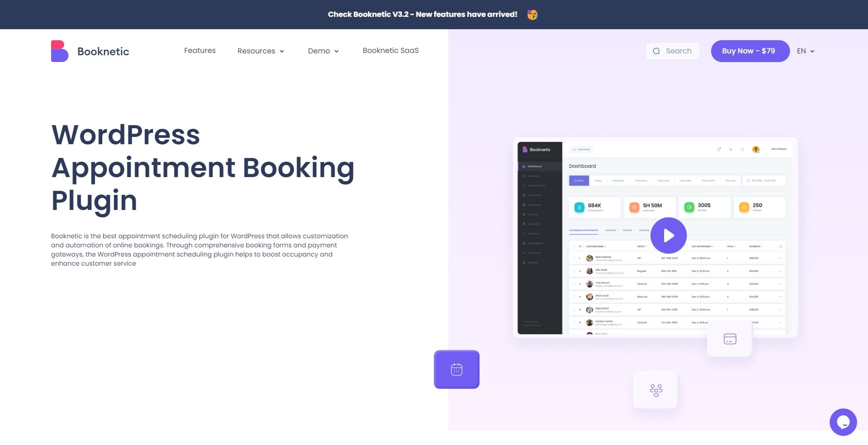Select the Custom period tab in the dashboard preview
This screenshot has height=445, width=868.
tap(579, 181)
